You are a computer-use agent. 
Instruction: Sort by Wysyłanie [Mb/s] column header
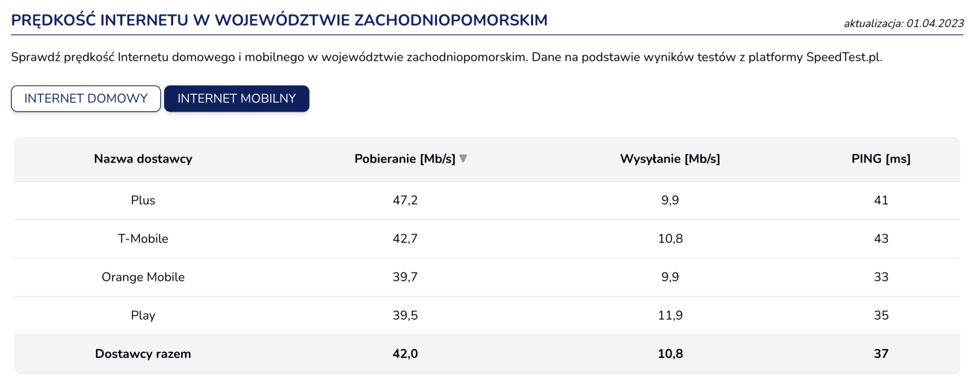pyautogui.click(x=670, y=159)
